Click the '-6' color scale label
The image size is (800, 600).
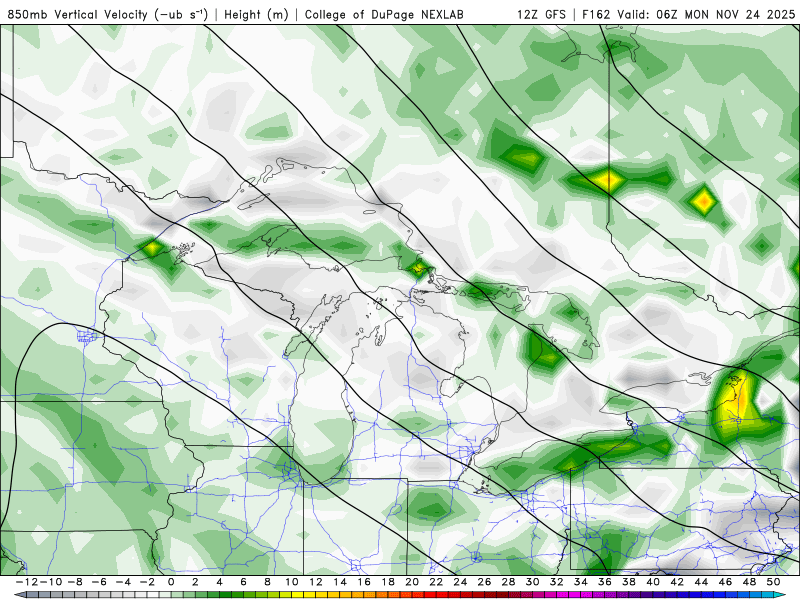pyautogui.click(x=98, y=582)
